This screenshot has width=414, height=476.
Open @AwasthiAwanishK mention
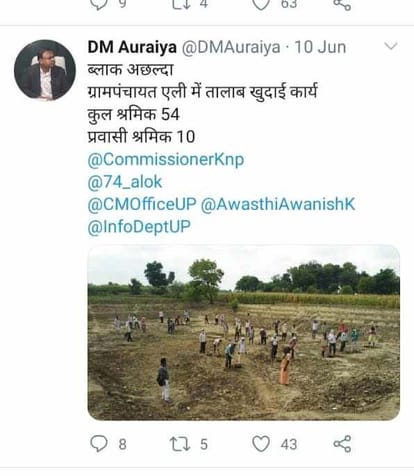pyautogui.click(x=278, y=204)
